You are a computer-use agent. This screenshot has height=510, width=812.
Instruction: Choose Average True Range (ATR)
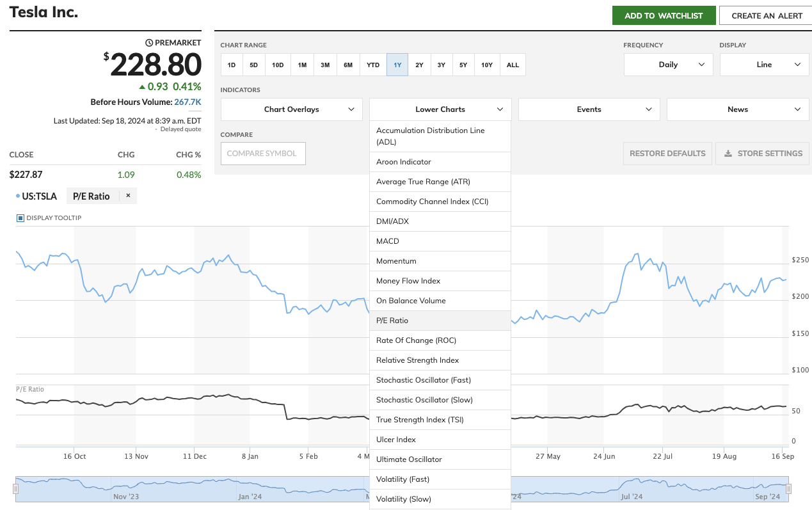[x=440, y=182]
